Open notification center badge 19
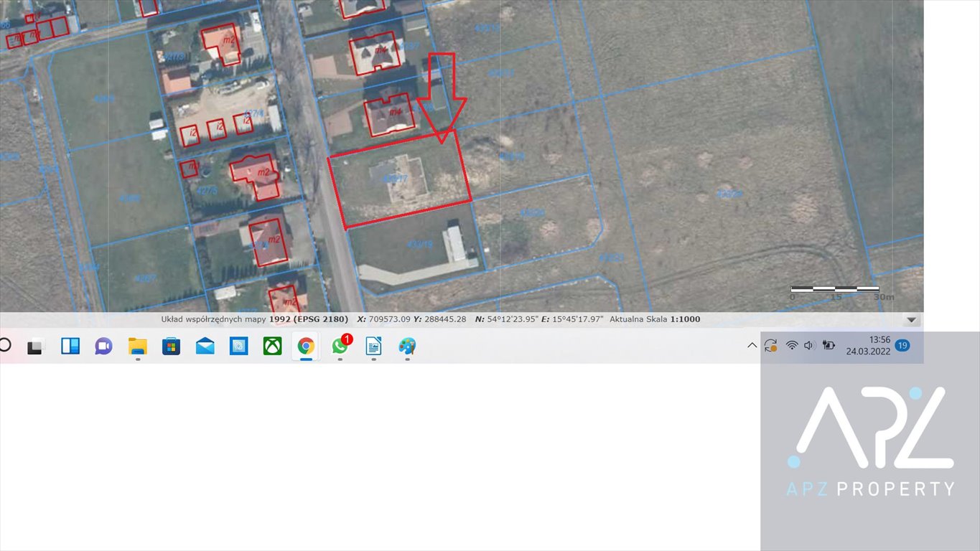 [x=902, y=345]
